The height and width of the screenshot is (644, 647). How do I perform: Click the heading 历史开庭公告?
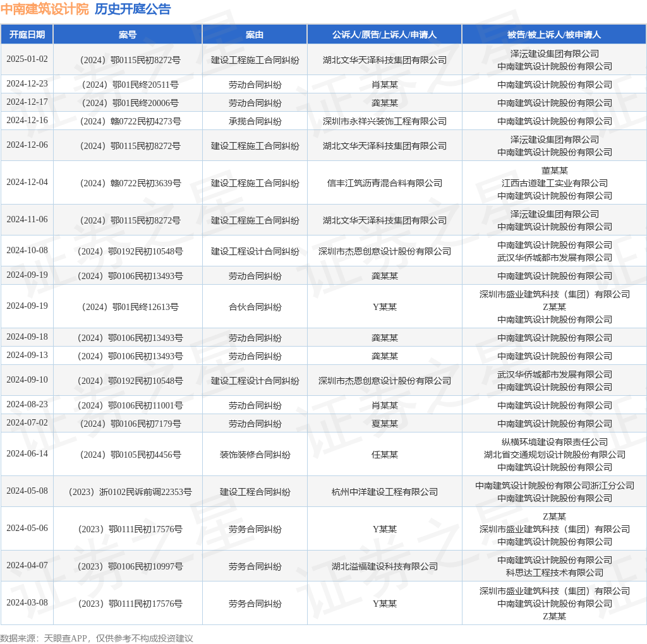coord(133,9)
